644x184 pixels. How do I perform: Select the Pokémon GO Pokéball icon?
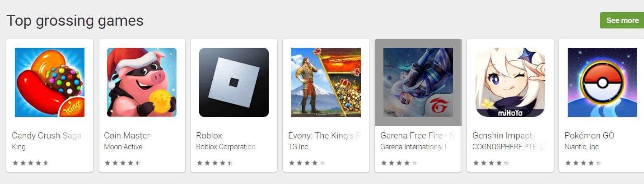click(x=602, y=83)
